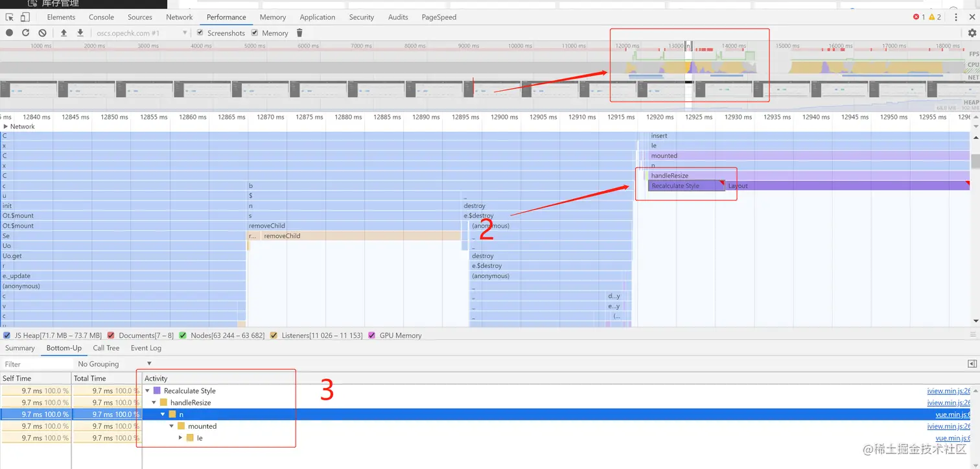
Task: Select the insert bar in flame chart
Action: tap(808, 136)
